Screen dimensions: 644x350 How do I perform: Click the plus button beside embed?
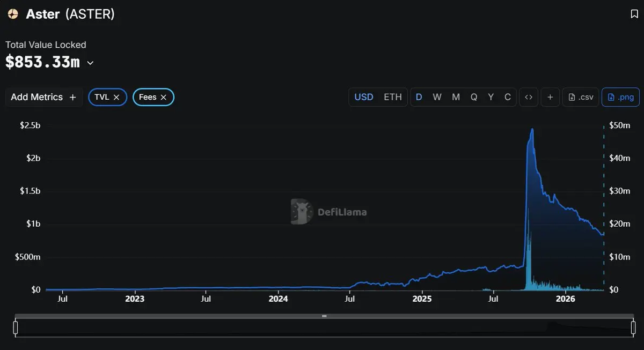[550, 97]
